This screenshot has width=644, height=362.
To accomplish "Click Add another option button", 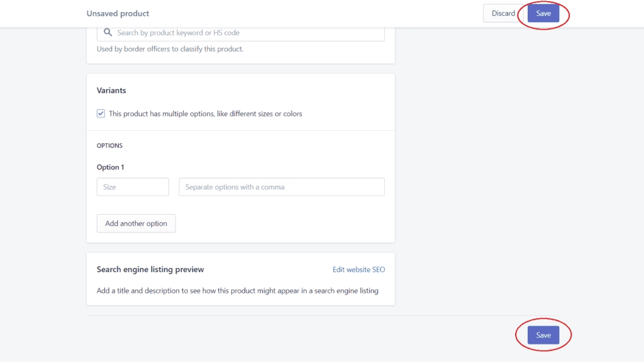I will coord(136,223).
